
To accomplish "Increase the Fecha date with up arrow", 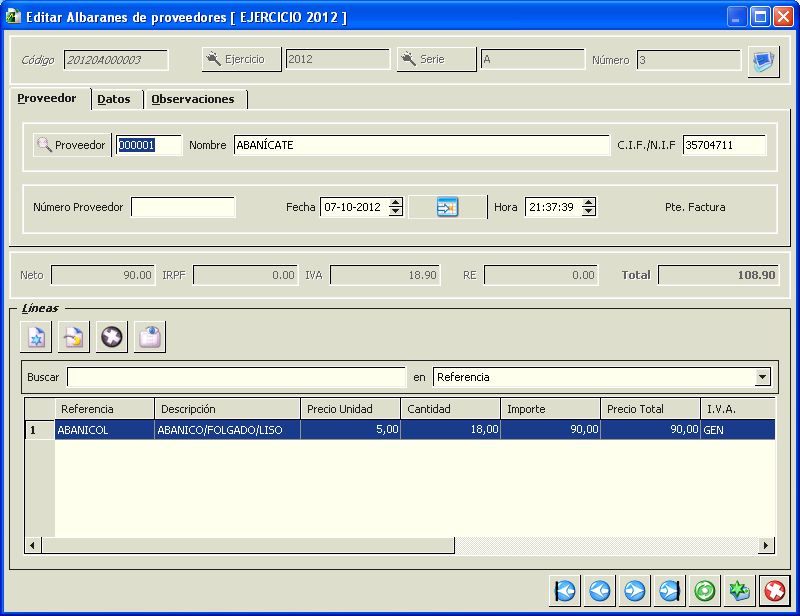I will pyautogui.click(x=395, y=203).
